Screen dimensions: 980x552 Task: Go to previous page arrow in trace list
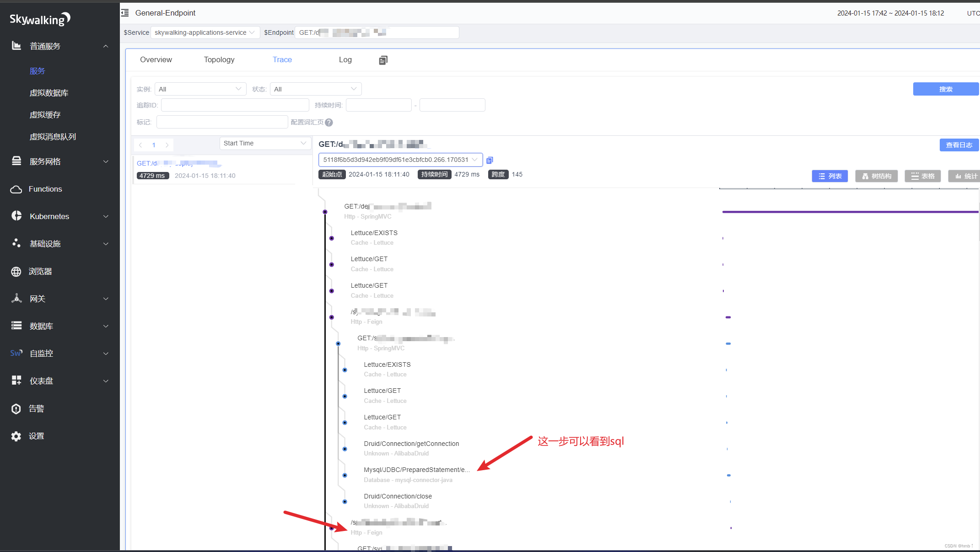tap(140, 145)
